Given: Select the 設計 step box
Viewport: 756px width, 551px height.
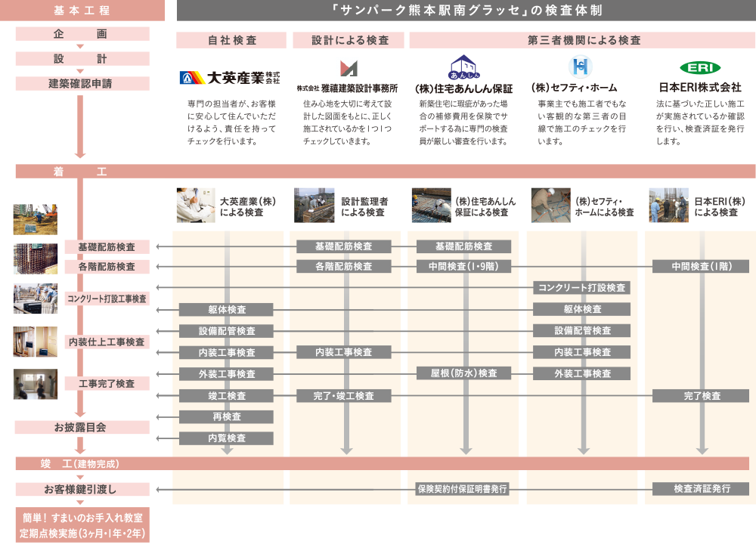Looking at the screenshot, I should (x=82, y=59).
